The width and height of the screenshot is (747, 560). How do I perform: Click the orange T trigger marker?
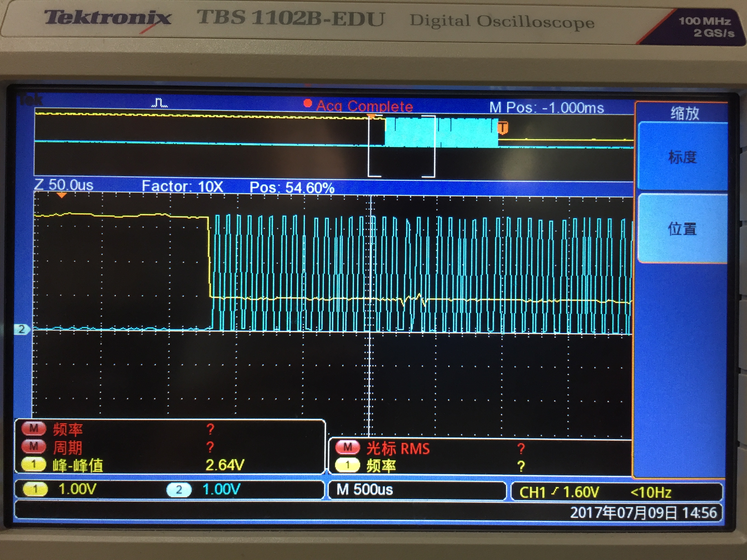coord(503,128)
